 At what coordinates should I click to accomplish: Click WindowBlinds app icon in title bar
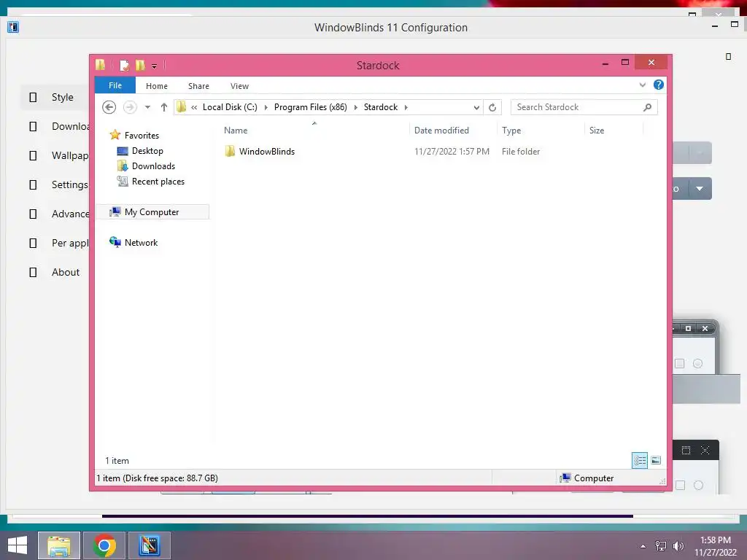[13, 27]
